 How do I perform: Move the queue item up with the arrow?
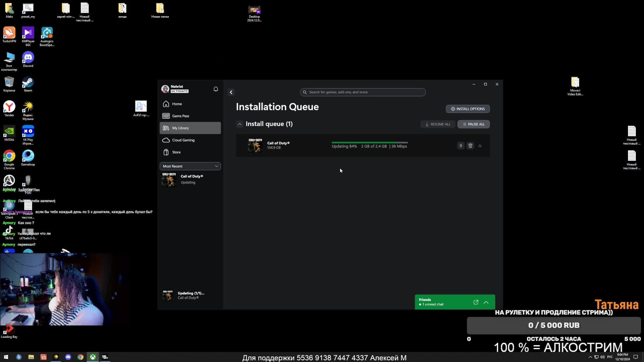click(480, 145)
